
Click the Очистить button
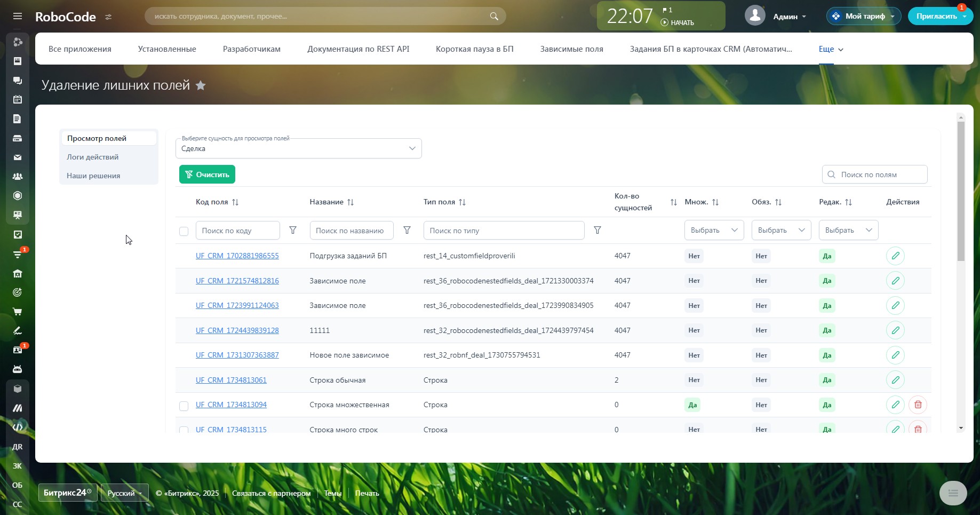tap(207, 175)
